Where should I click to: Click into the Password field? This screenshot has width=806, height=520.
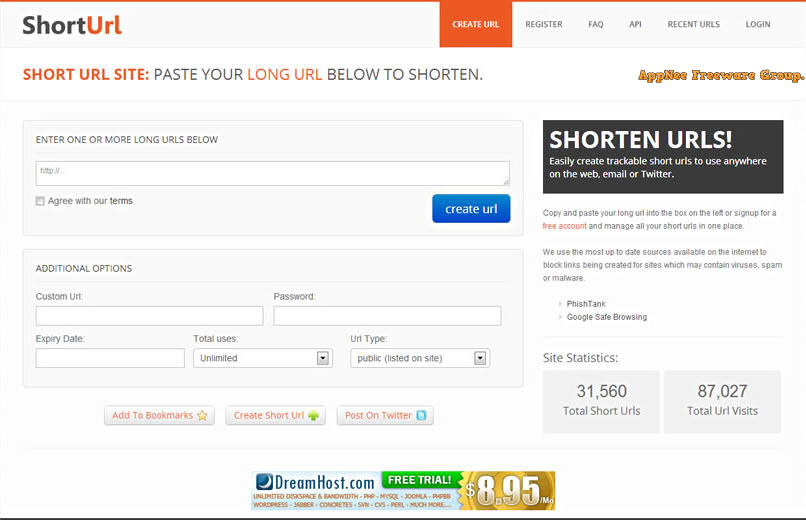click(387, 315)
